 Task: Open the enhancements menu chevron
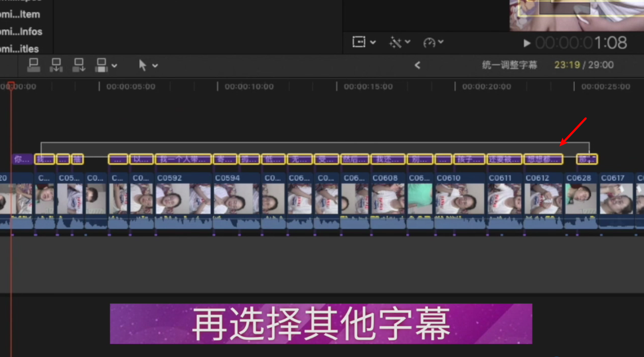pos(407,42)
